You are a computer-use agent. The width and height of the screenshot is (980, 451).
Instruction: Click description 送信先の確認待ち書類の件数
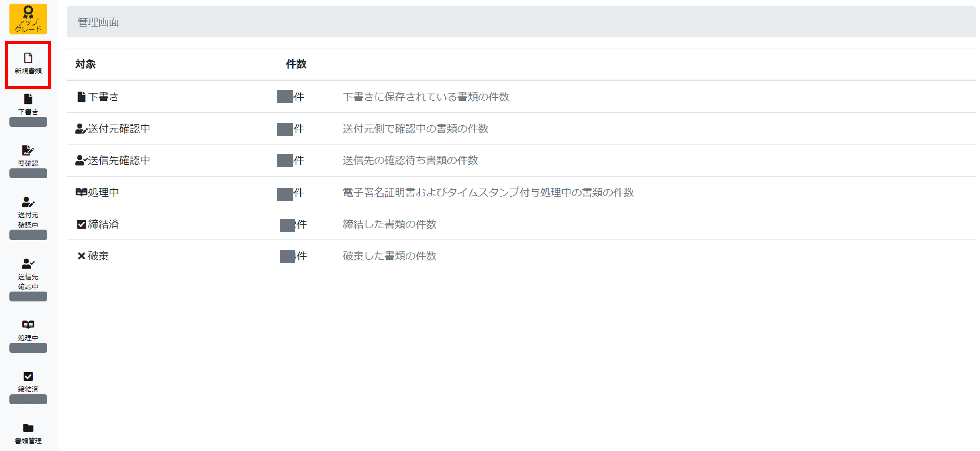[x=410, y=161]
